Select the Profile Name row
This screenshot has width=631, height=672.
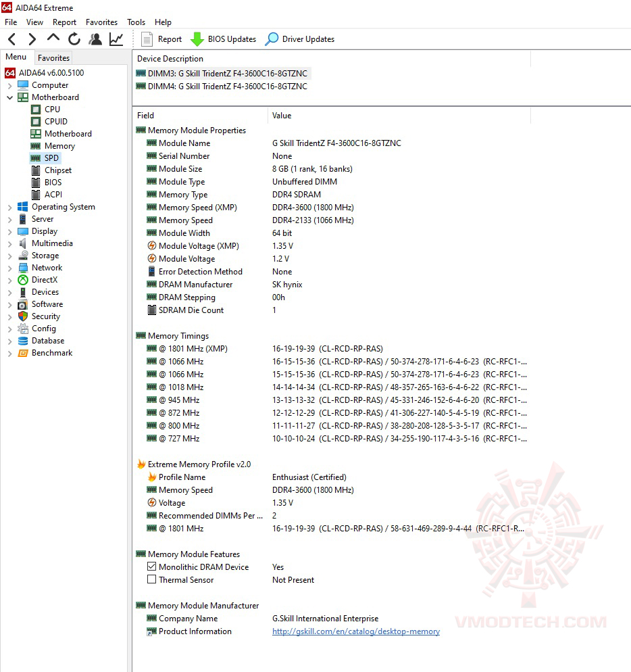(x=332, y=477)
